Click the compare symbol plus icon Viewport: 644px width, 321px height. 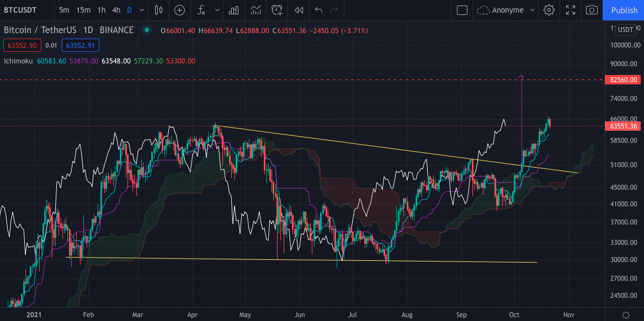coord(178,10)
